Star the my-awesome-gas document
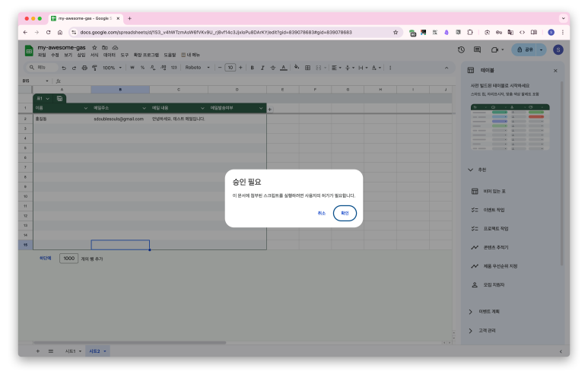 pos(94,47)
